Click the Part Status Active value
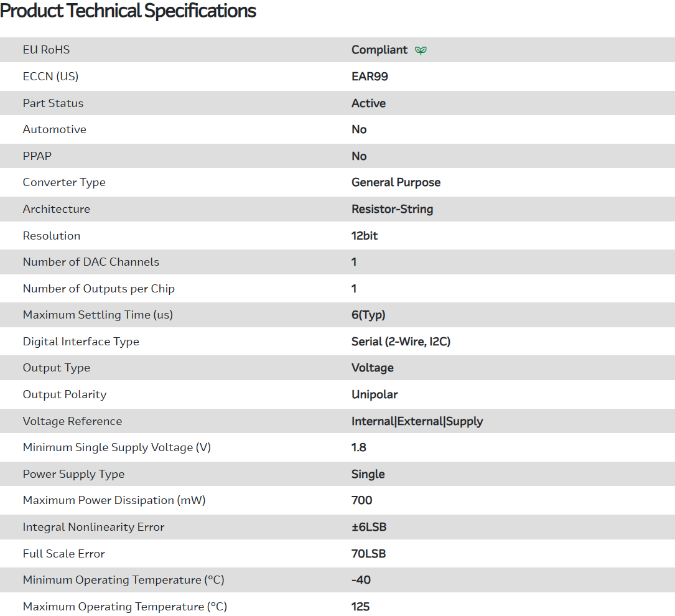The height and width of the screenshot is (616, 675). (x=368, y=103)
